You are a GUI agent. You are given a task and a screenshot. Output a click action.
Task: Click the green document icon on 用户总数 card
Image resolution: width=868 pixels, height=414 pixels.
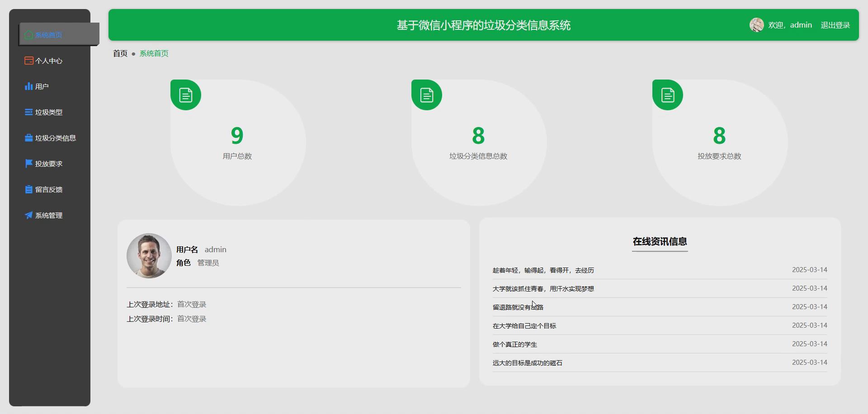[185, 94]
